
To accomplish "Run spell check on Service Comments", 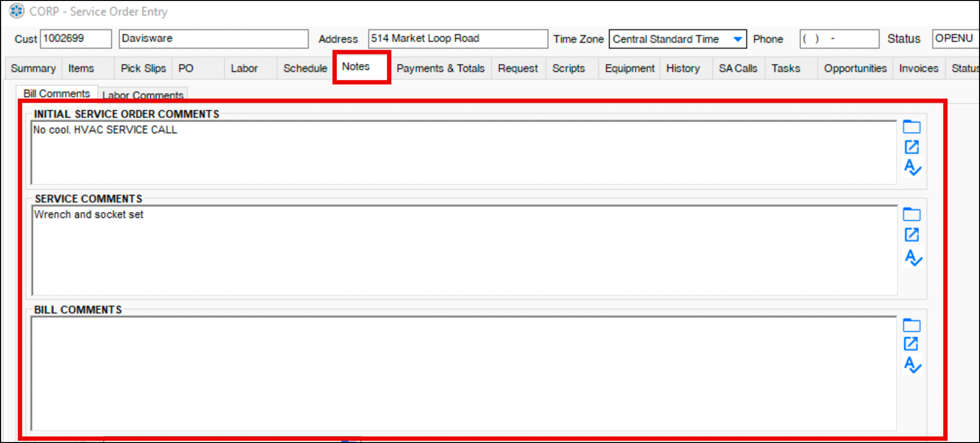I will pyautogui.click(x=913, y=258).
